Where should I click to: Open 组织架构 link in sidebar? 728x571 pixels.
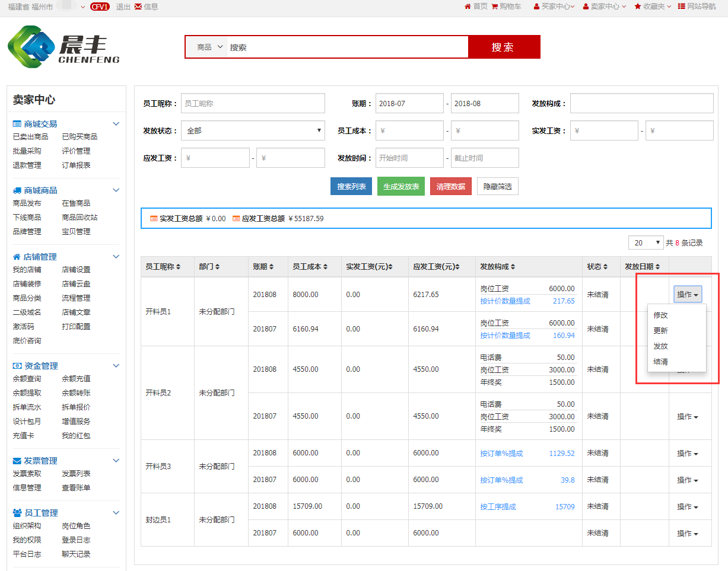point(27,526)
